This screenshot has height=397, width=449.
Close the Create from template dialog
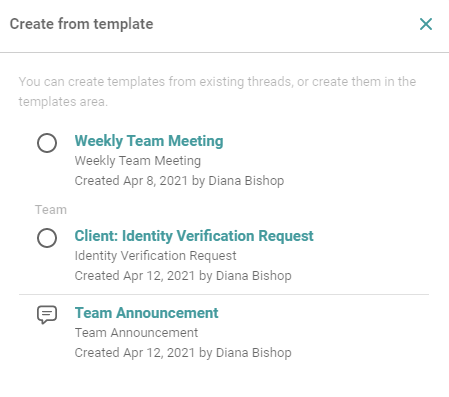pyautogui.click(x=426, y=24)
